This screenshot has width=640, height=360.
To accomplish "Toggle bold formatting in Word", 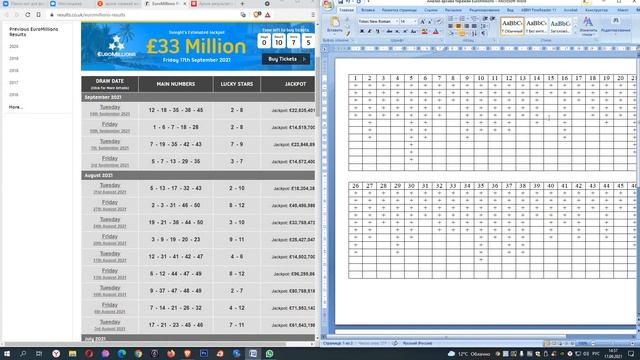I will tap(362, 31).
